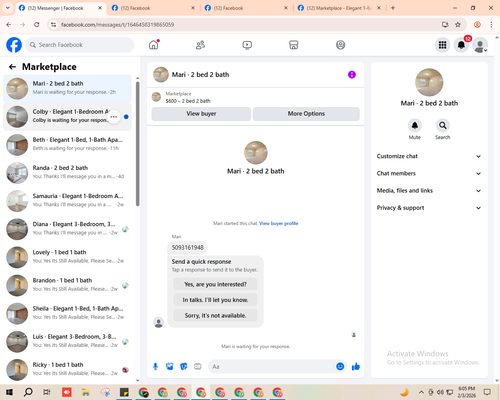Choose a sticker icon
Screen dimensions: 500x400
(x=184, y=367)
